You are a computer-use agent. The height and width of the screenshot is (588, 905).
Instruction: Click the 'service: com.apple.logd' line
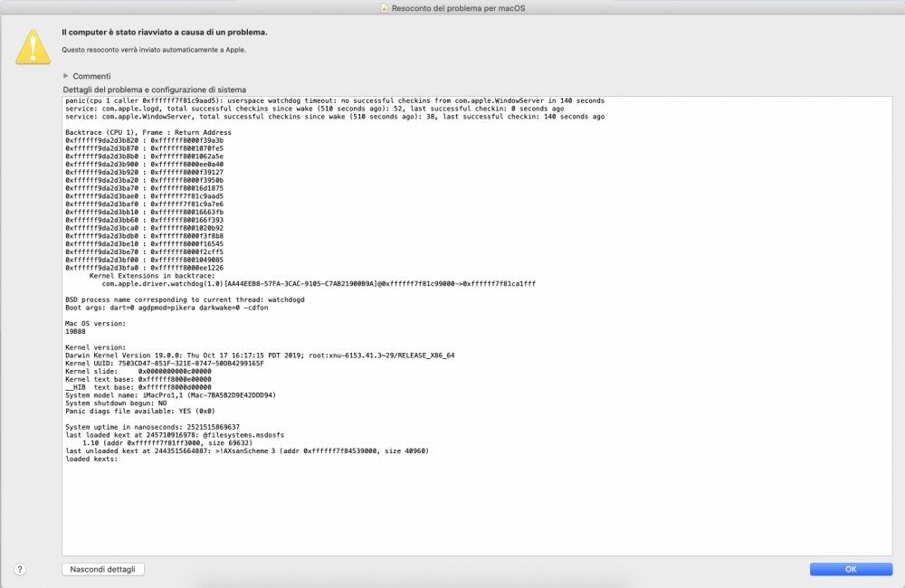tap(315, 109)
